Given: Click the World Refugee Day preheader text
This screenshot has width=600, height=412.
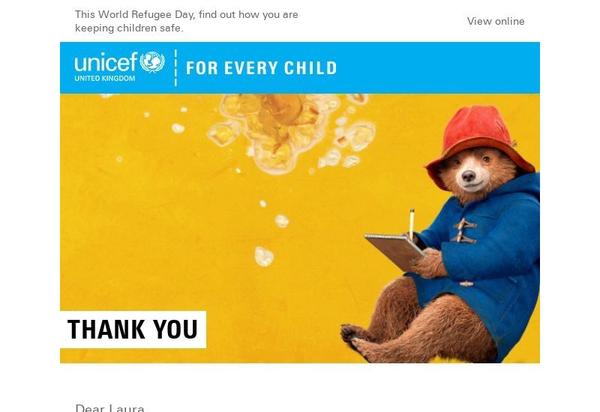Looking at the screenshot, I should pyautogui.click(x=186, y=21).
